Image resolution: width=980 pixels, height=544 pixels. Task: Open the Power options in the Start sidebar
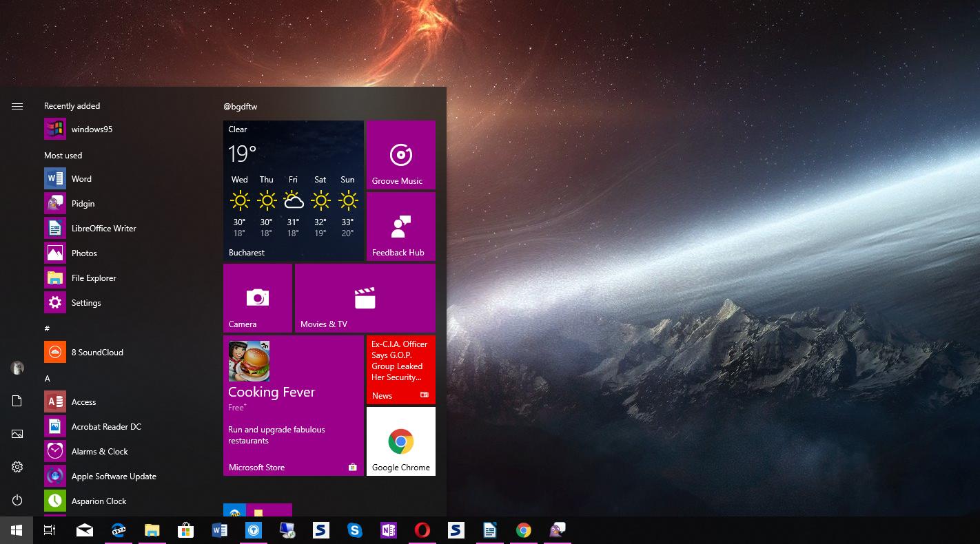[x=17, y=500]
